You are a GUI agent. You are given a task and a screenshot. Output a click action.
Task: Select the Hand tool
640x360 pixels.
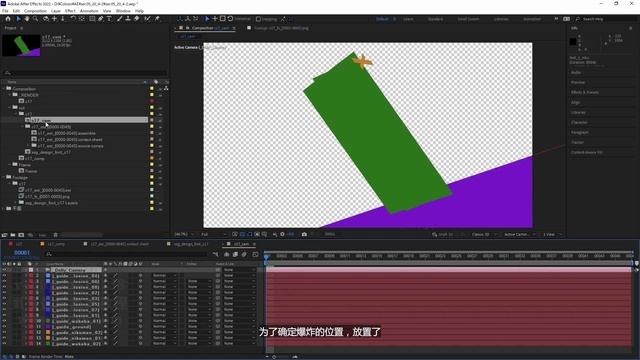[27, 19]
